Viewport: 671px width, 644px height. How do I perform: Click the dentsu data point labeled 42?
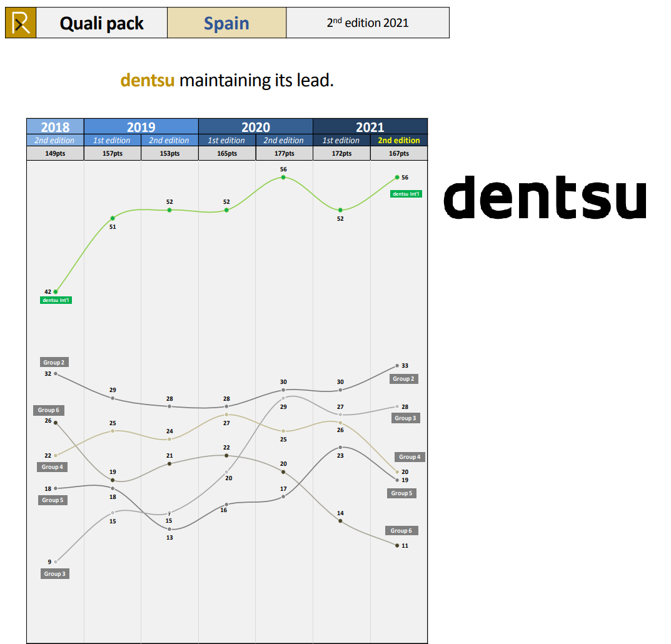point(56,291)
